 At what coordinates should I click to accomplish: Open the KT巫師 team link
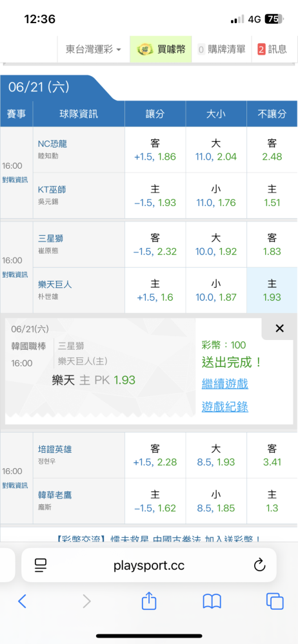[52, 189]
